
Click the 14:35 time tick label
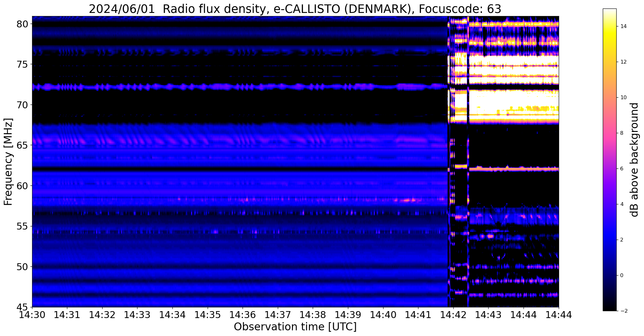[208, 314]
